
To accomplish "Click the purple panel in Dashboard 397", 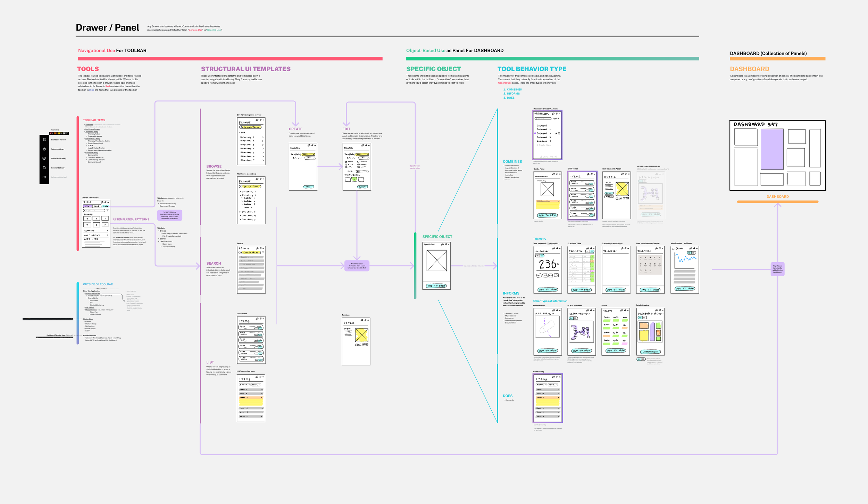I will (772, 149).
